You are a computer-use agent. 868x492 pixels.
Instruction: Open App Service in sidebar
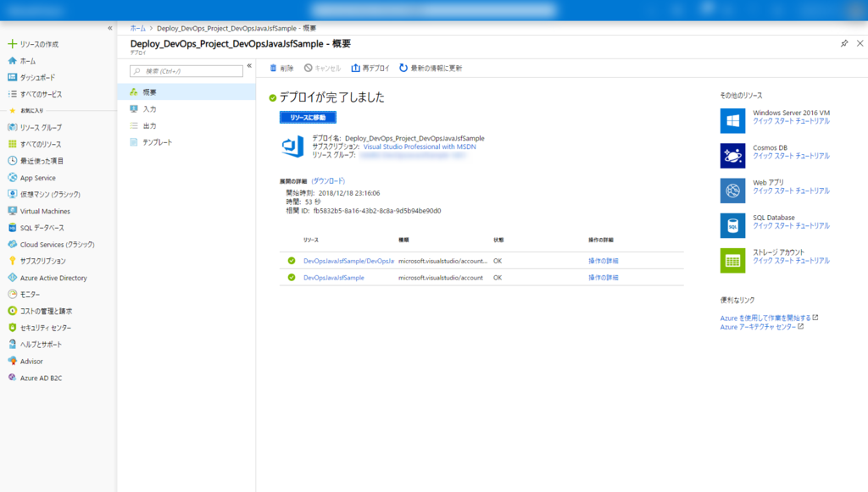click(31, 178)
